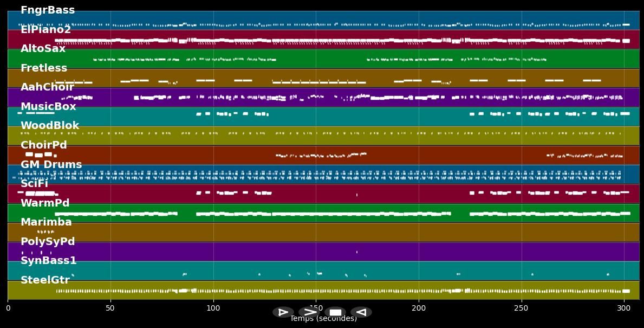644x328 pixels.
Task: Select the WarmPd track name
Action: 45,203
